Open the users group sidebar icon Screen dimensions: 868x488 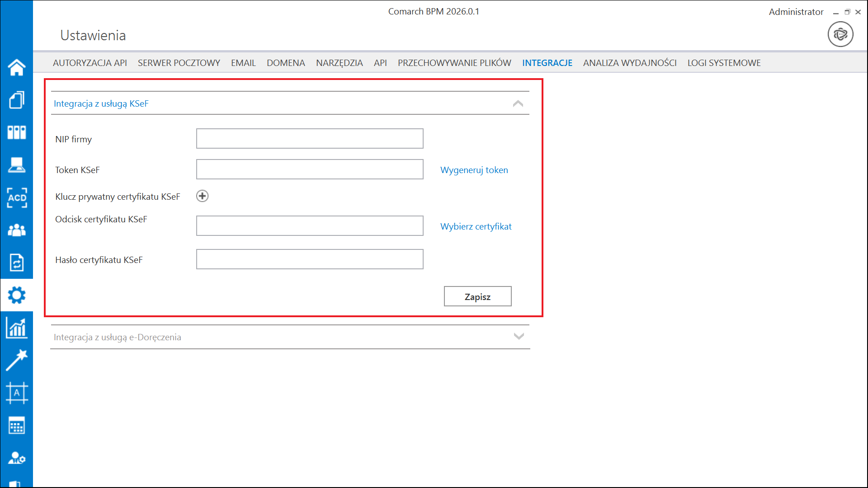[x=17, y=230]
